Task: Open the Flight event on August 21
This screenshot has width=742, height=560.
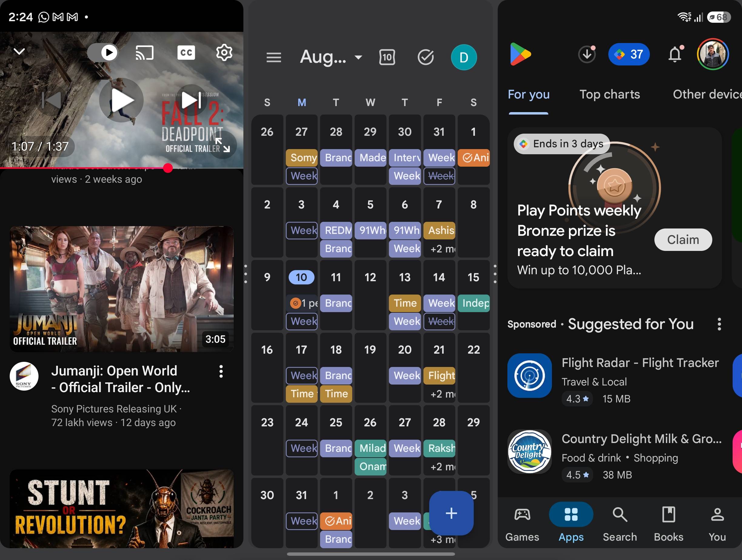Action: click(x=440, y=375)
